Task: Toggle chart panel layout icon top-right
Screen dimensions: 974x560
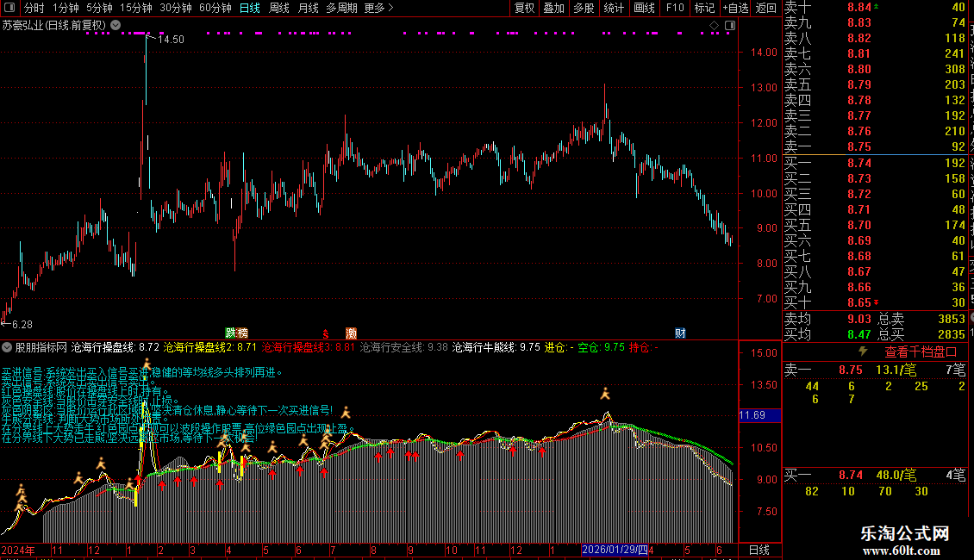Action: click(x=730, y=26)
